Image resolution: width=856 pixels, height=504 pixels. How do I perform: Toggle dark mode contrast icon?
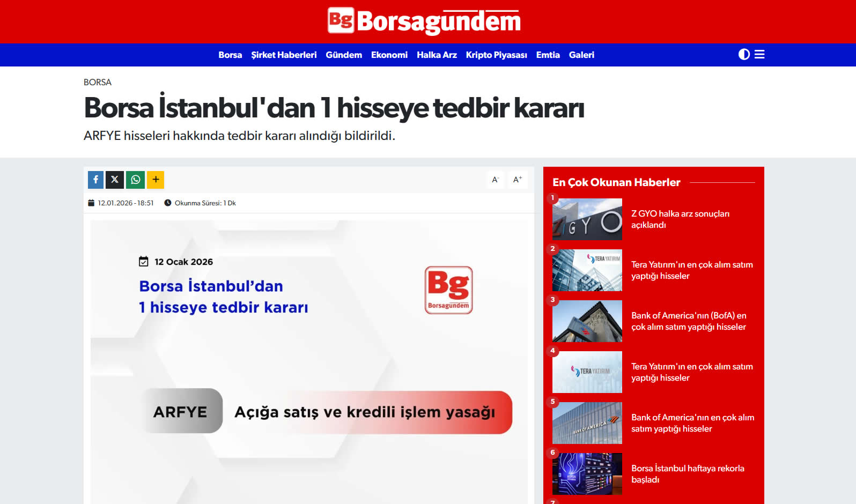pos(744,55)
